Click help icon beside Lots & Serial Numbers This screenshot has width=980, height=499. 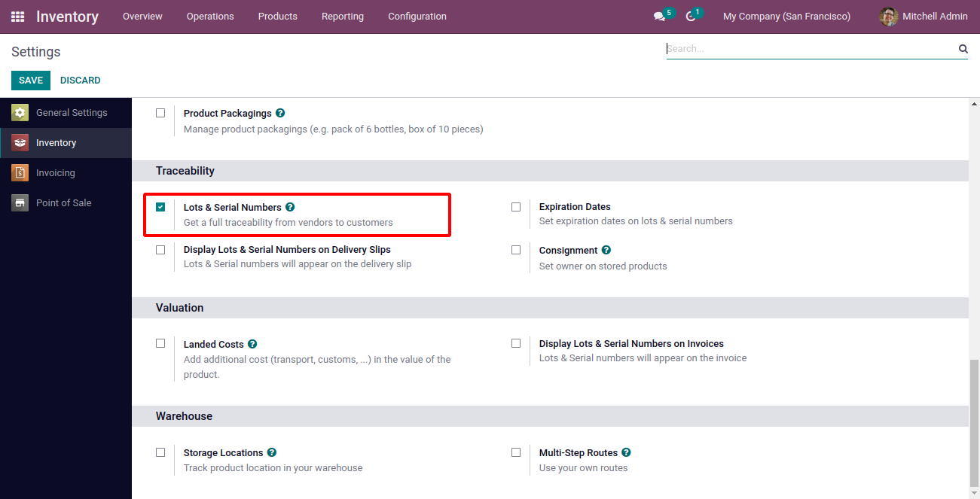(290, 207)
